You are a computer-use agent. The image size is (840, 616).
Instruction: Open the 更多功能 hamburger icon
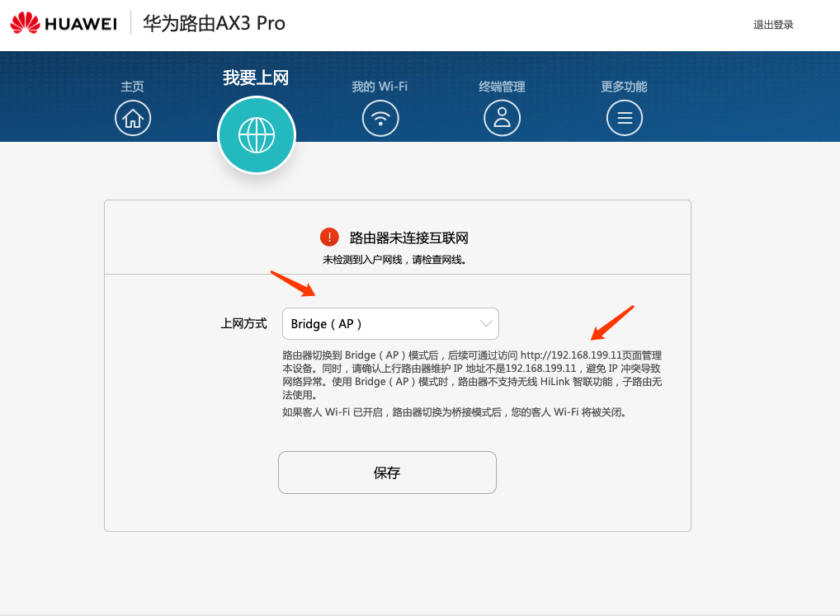[625, 118]
